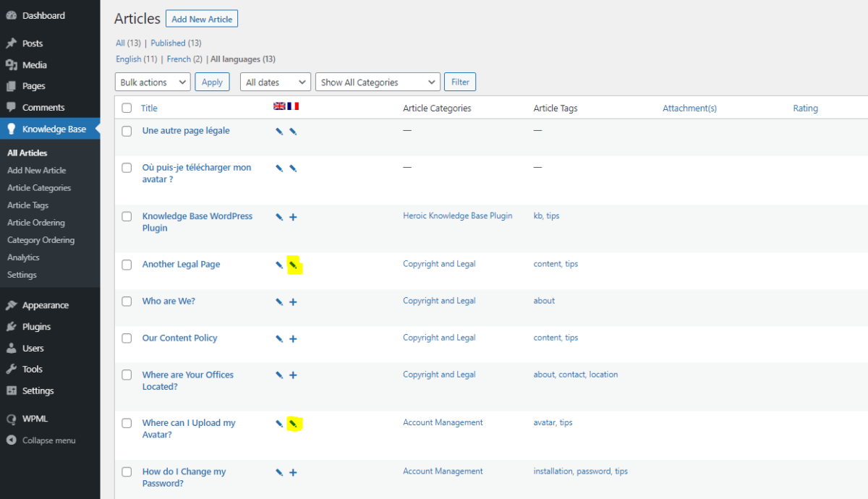Edit English version of Our Content Policy
The height and width of the screenshot is (499, 868).
click(x=279, y=339)
